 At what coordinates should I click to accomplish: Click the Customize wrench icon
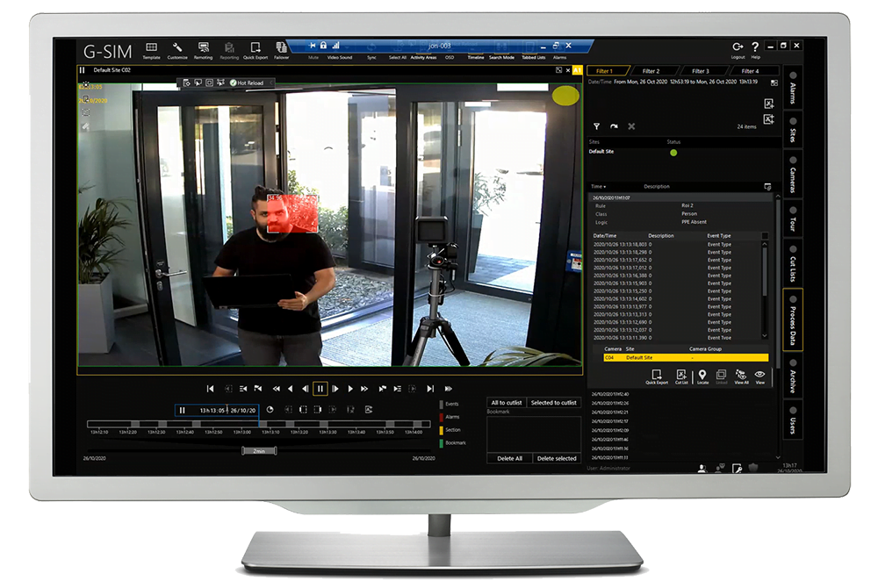pyautogui.click(x=177, y=49)
